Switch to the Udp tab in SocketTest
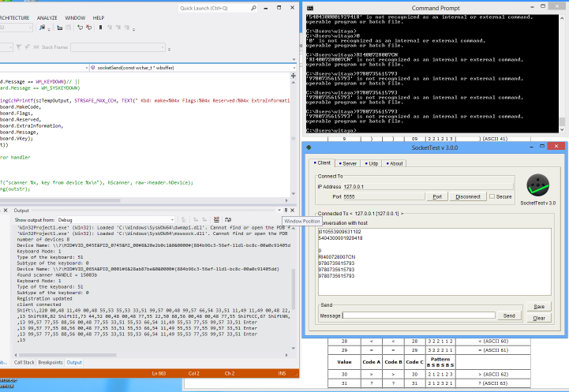The image size is (569, 392). [x=371, y=163]
